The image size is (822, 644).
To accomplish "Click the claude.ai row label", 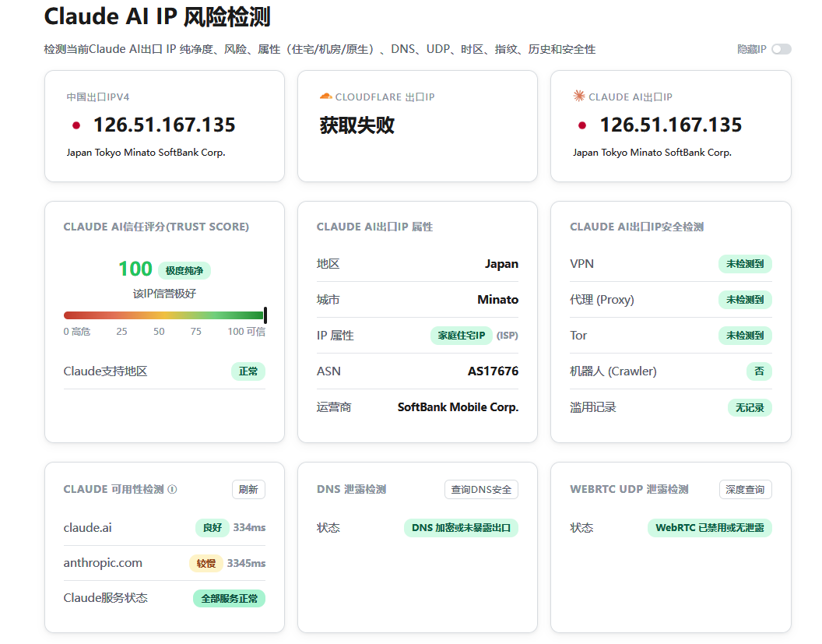I will (x=87, y=527).
